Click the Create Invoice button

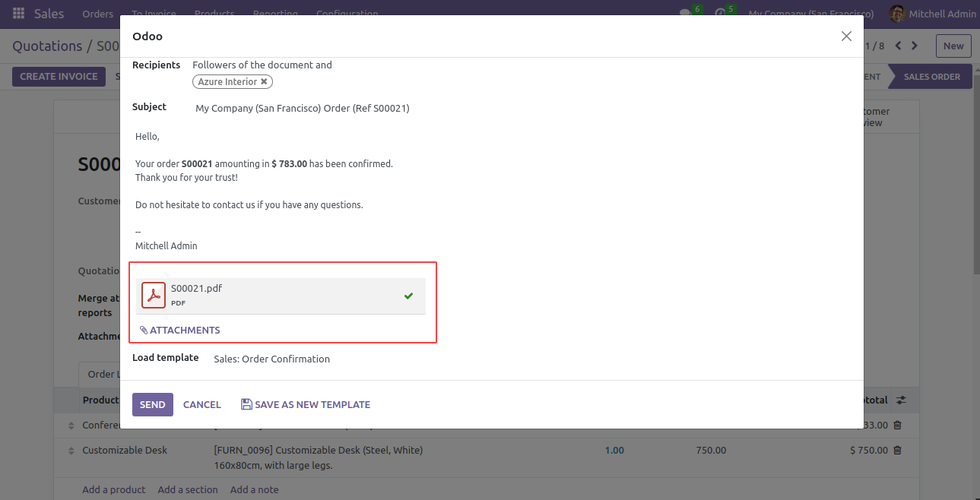[x=59, y=77]
